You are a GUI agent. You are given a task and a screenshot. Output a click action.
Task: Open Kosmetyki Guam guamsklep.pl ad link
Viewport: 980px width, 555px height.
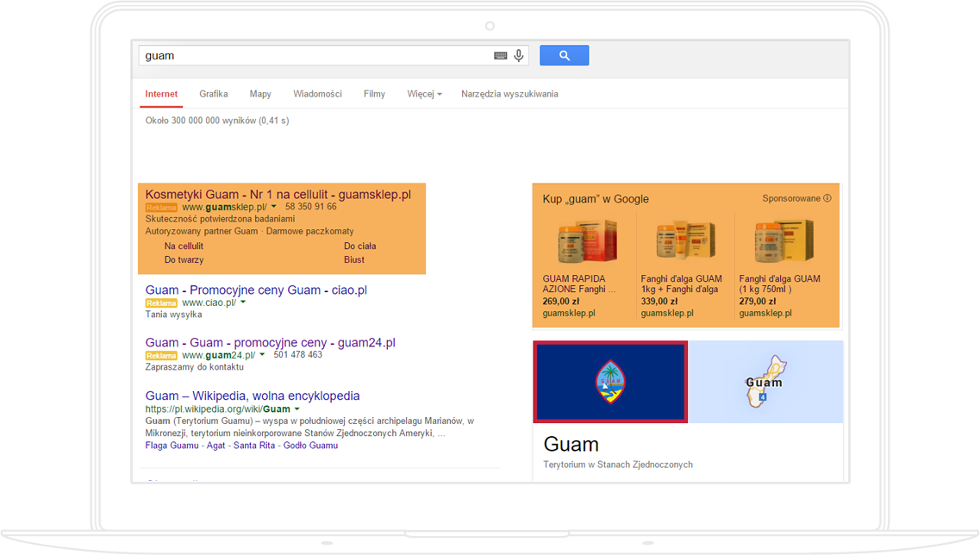point(278,195)
